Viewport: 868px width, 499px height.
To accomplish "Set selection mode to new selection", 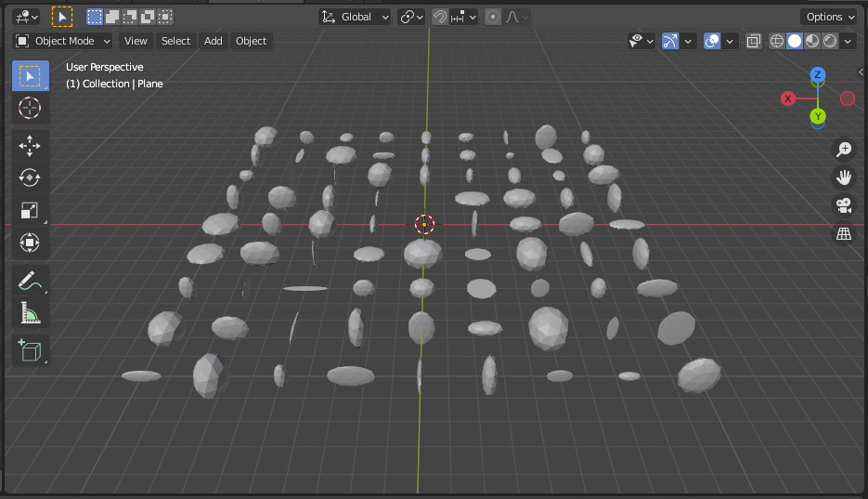I will (95, 17).
